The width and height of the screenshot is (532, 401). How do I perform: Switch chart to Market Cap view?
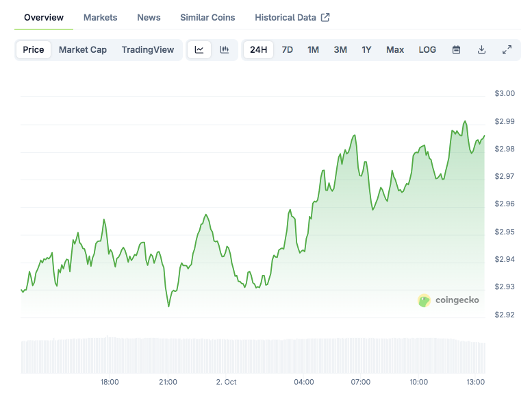pyautogui.click(x=83, y=49)
